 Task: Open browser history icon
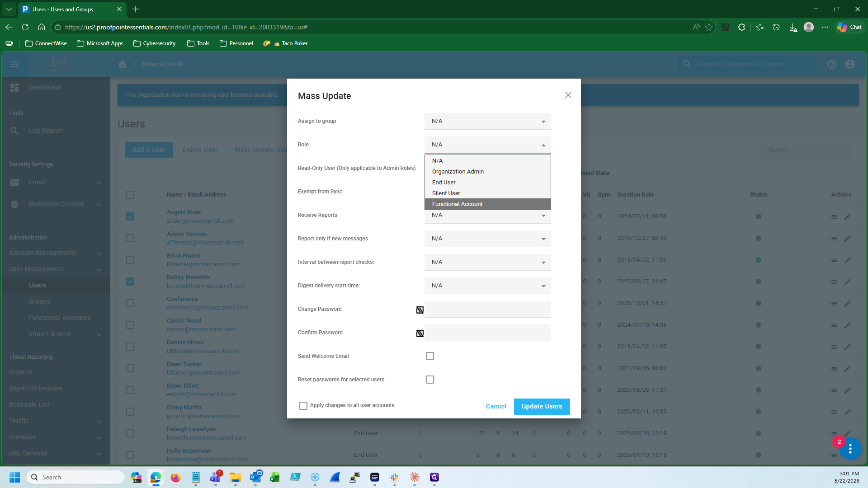(776, 27)
